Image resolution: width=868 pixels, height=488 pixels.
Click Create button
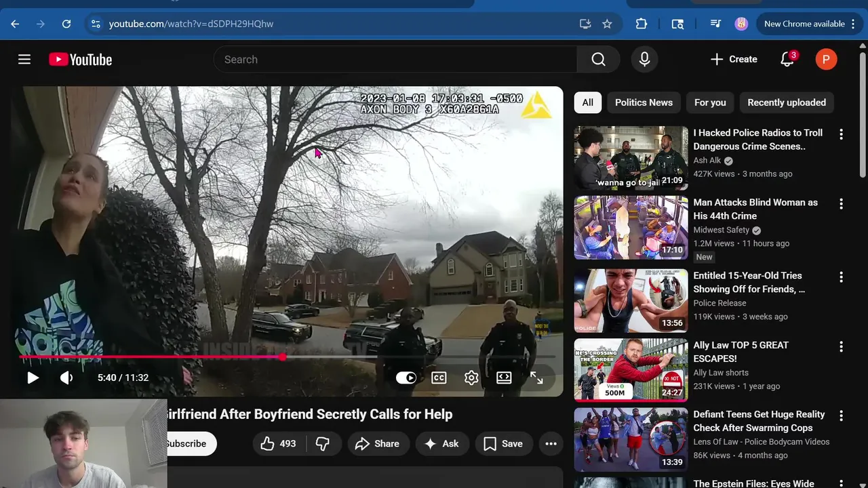click(x=734, y=60)
